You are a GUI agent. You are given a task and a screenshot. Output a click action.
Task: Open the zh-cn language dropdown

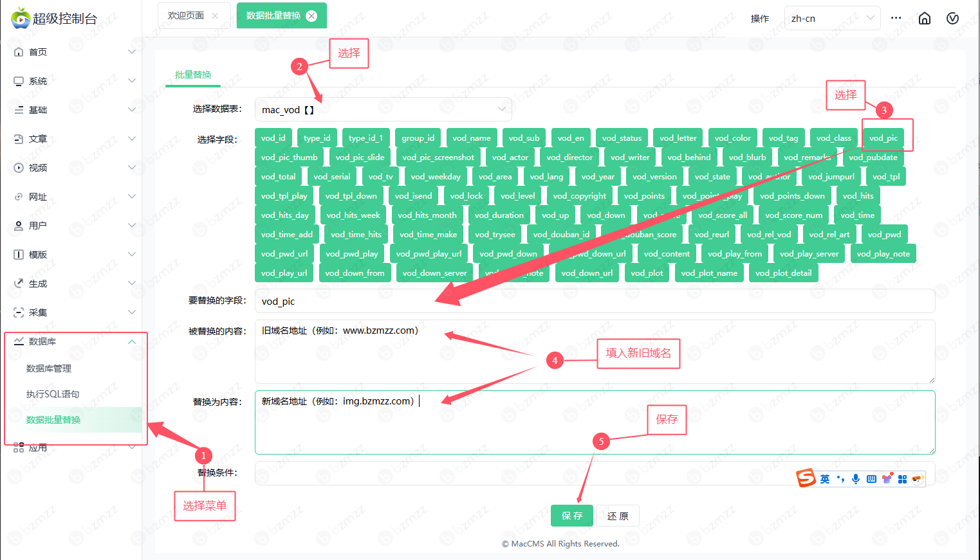[x=831, y=19]
